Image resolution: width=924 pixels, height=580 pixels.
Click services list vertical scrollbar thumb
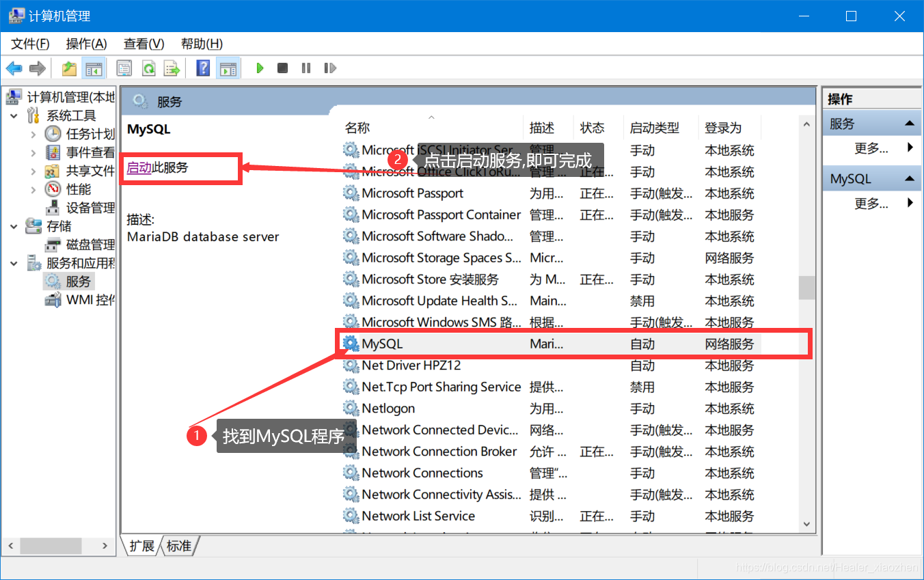point(806,288)
